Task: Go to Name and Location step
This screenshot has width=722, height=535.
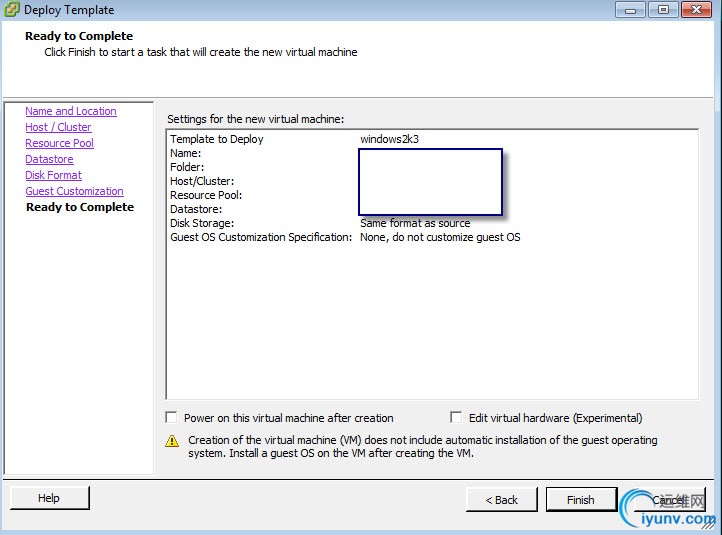Action: (x=71, y=111)
